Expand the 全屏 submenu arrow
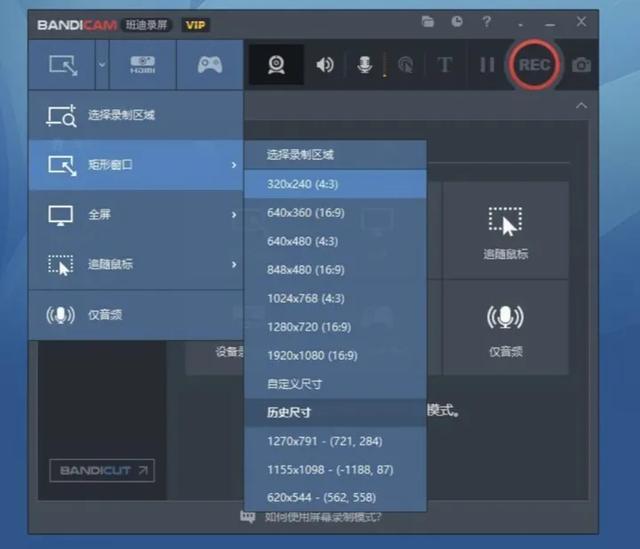The height and width of the screenshot is (549, 640). (x=234, y=215)
